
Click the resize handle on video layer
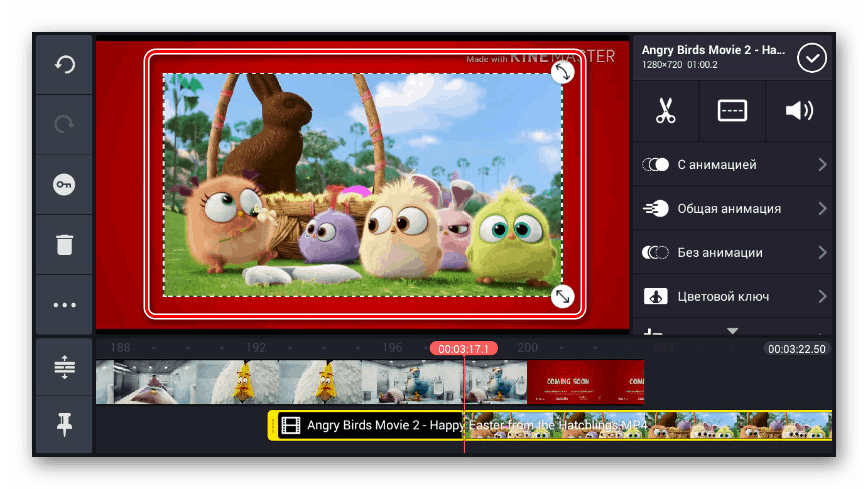click(562, 297)
